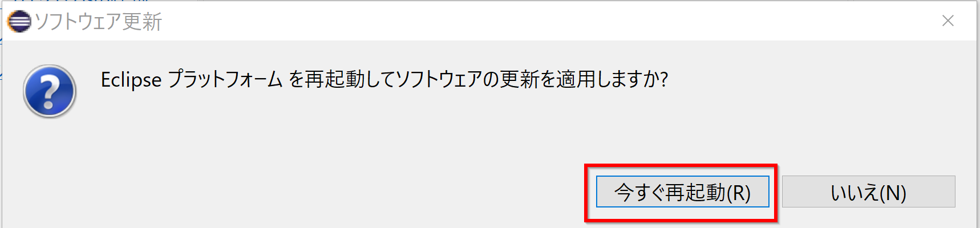This screenshot has height=228, width=980.
Task: Click the 今すぐ再起動(R) button
Action: tap(682, 192)
